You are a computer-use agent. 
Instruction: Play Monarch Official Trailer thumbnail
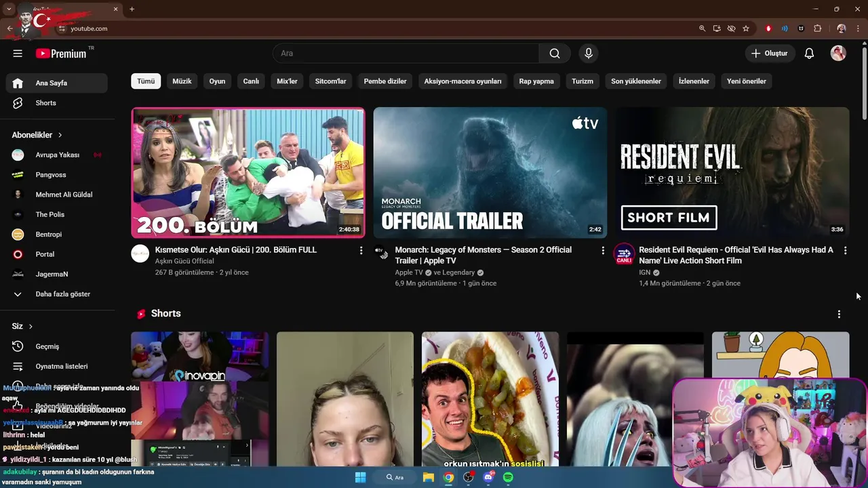click(490, 173)
